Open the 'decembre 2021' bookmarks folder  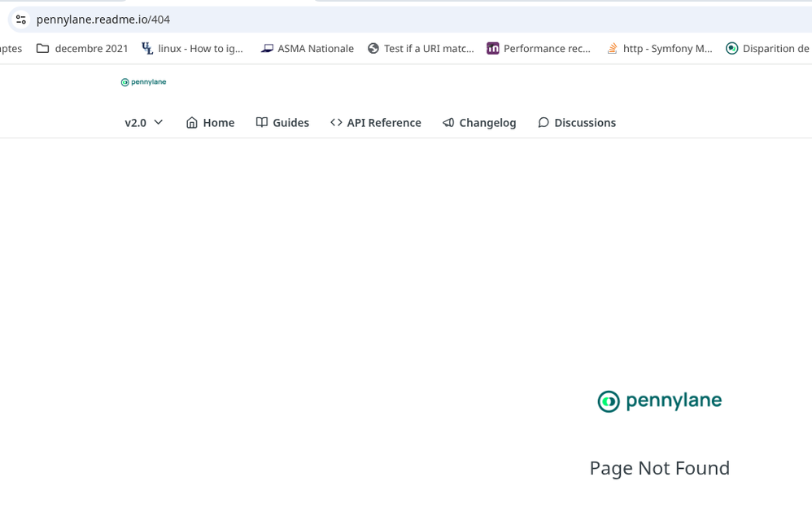click(x=83, y=49)
